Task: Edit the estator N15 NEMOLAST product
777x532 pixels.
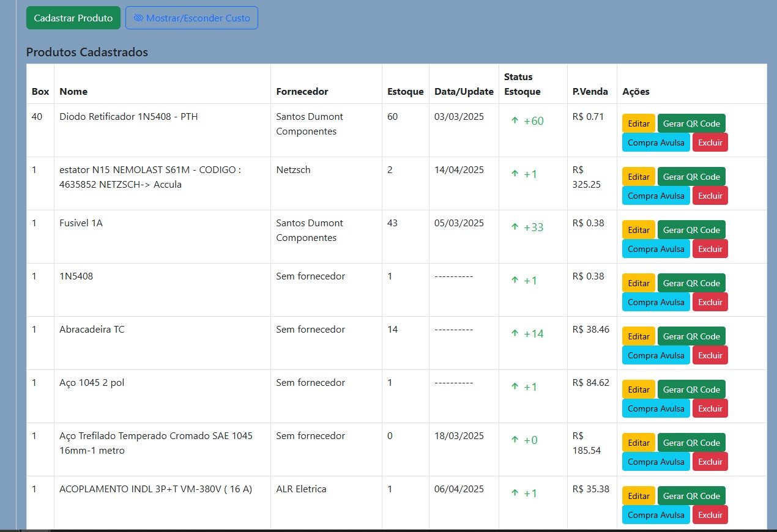Action: click(639, 177)
